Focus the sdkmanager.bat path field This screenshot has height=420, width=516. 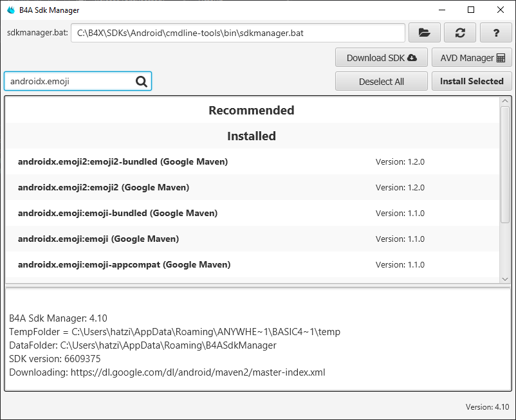[x=238, y=33]
